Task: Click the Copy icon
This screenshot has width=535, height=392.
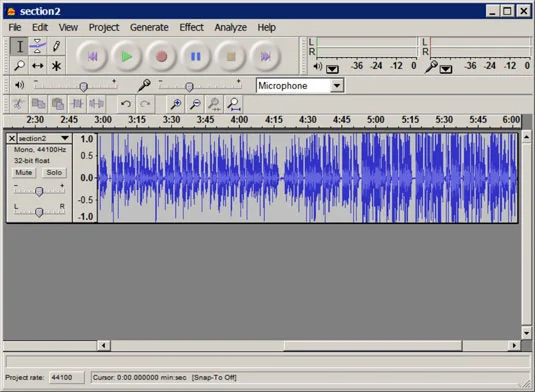Action: 38,104
